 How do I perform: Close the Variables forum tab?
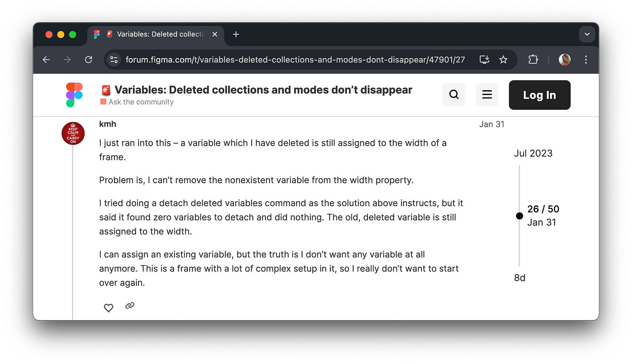(214, 34)
